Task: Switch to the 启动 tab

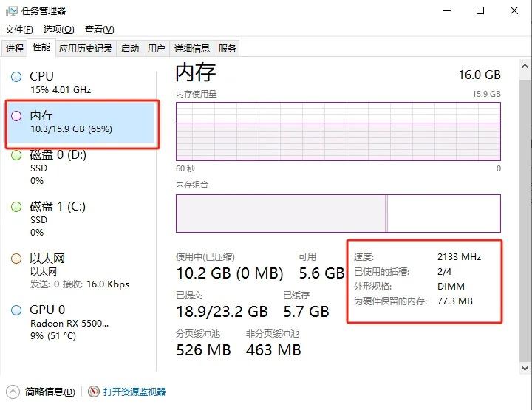Action: 130,49
